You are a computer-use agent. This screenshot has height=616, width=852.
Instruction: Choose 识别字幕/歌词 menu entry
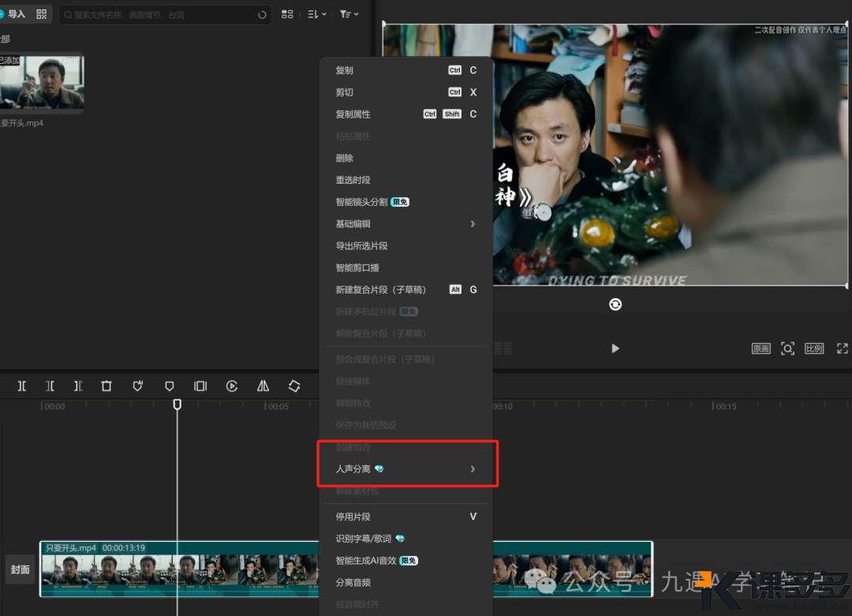coord(406,539)
